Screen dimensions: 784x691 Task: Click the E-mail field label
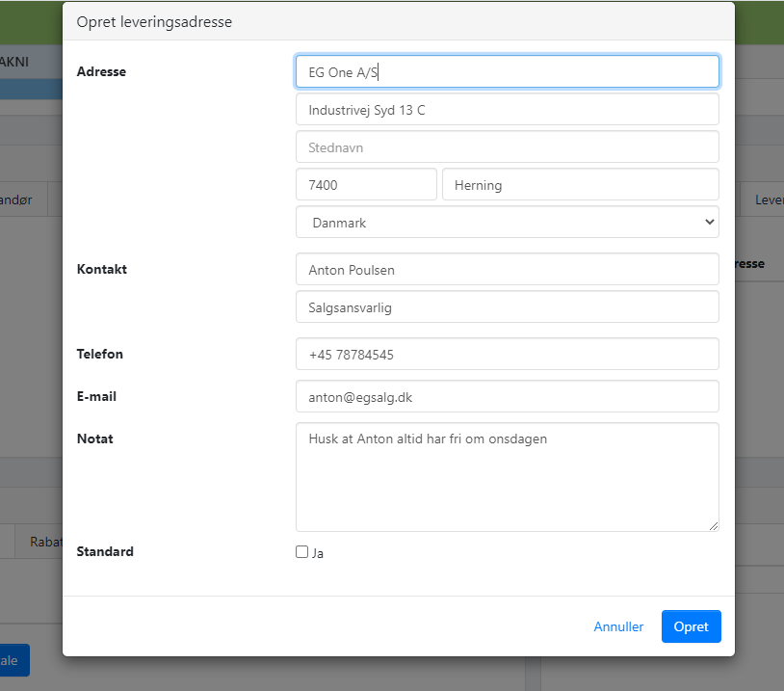pyautogui.click(x=96, y=396)
